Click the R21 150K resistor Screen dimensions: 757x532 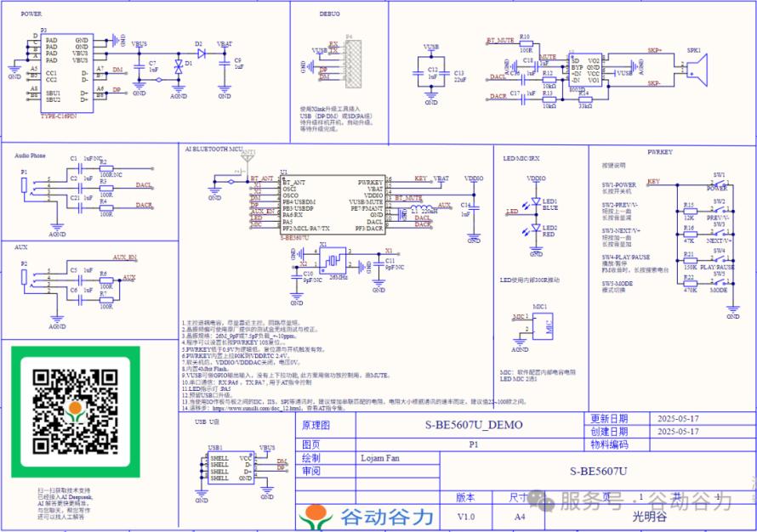point(690,260)
